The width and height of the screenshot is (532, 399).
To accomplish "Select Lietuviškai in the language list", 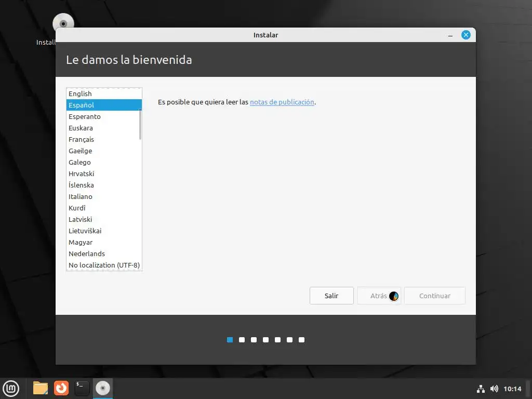I will 104,231.
